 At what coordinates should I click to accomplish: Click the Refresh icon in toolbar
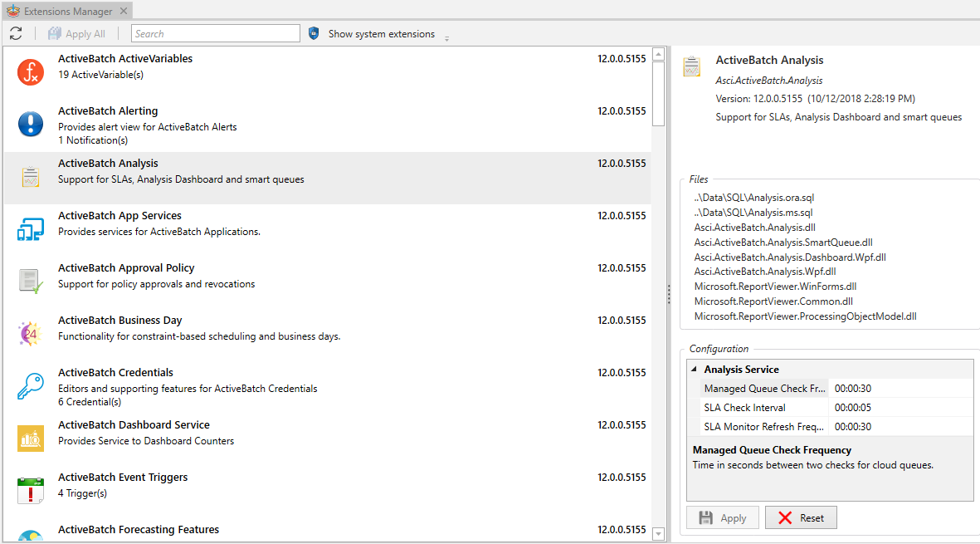click(17, 34)
